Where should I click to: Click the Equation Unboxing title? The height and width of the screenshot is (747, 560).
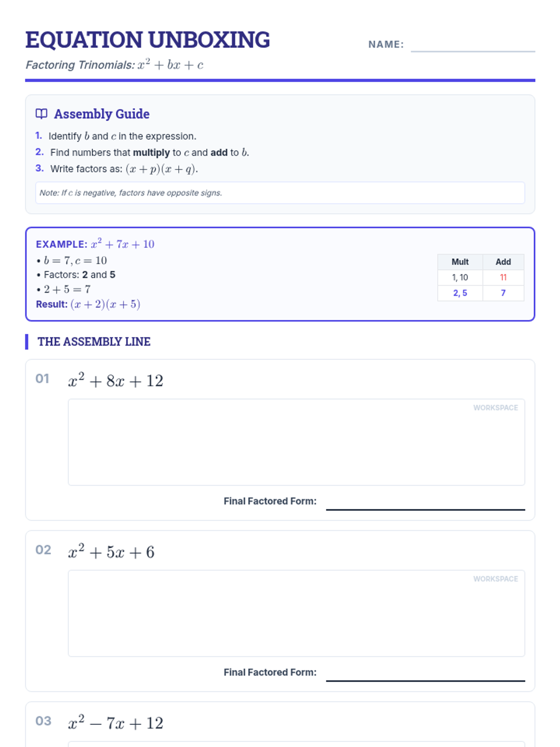147,40
